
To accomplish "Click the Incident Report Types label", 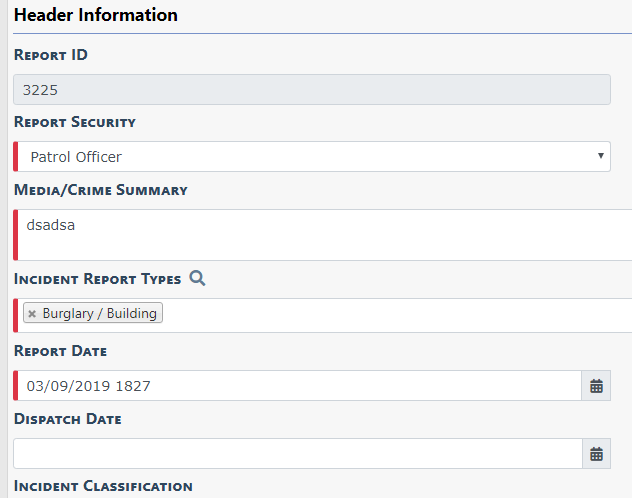I will coord(98,279).
